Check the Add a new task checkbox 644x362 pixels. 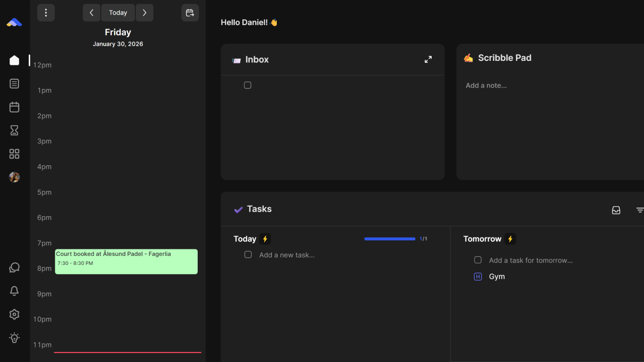click(x=248, y=254)
